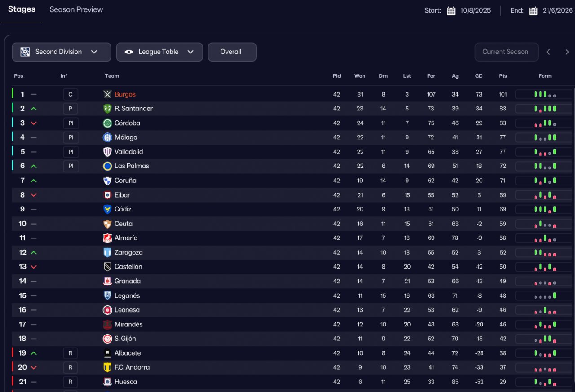575x392 pixels.
Task: Click the Burgos club crest icon
Action: pyautogui.click(x=107, y=94)
